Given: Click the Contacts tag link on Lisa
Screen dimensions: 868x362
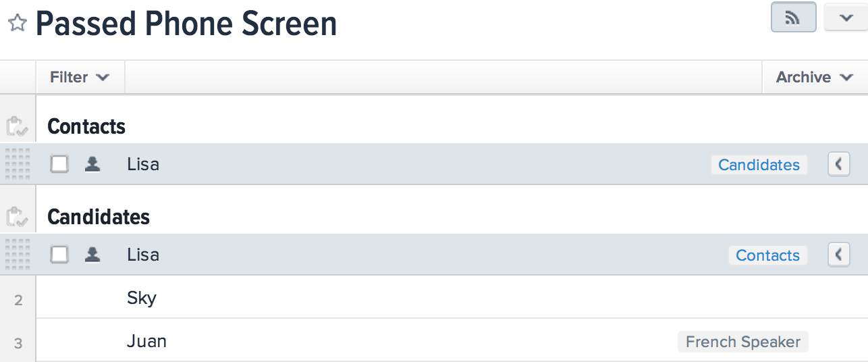Looking at the screenshot, I should (767, 255).
